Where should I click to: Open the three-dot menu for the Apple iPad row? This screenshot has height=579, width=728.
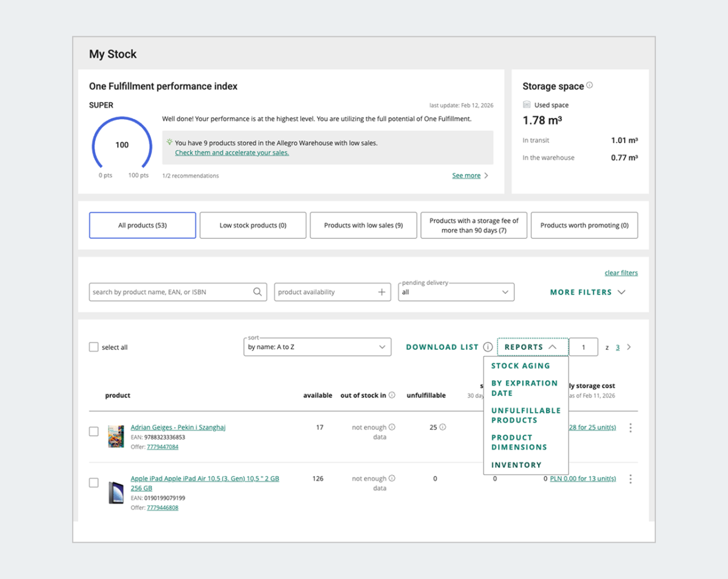tap(630, 478)
